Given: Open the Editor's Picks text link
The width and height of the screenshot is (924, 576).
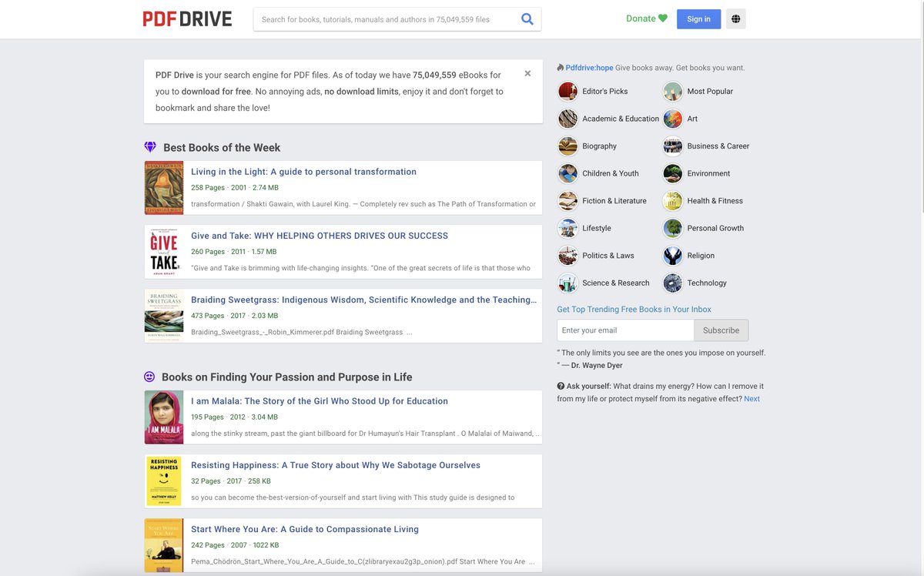Looking at the screenshot, I should pos(605,92).
